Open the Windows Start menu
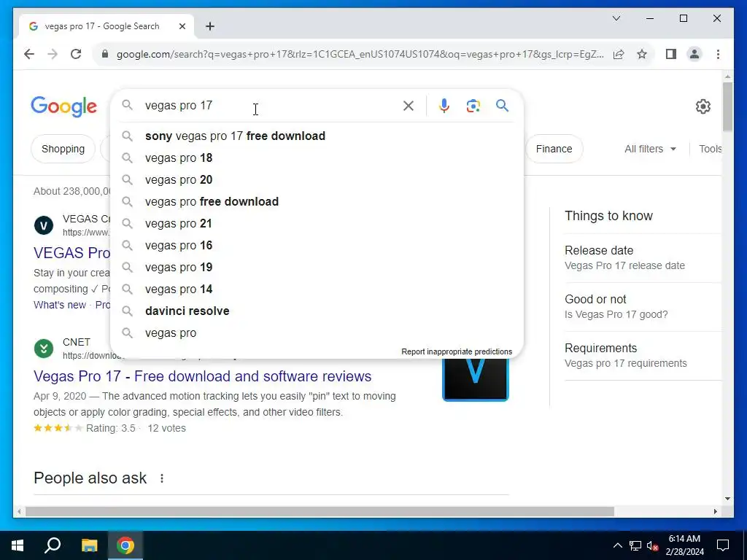Screen dimensions: 747x560 click(x=18, y=545)
